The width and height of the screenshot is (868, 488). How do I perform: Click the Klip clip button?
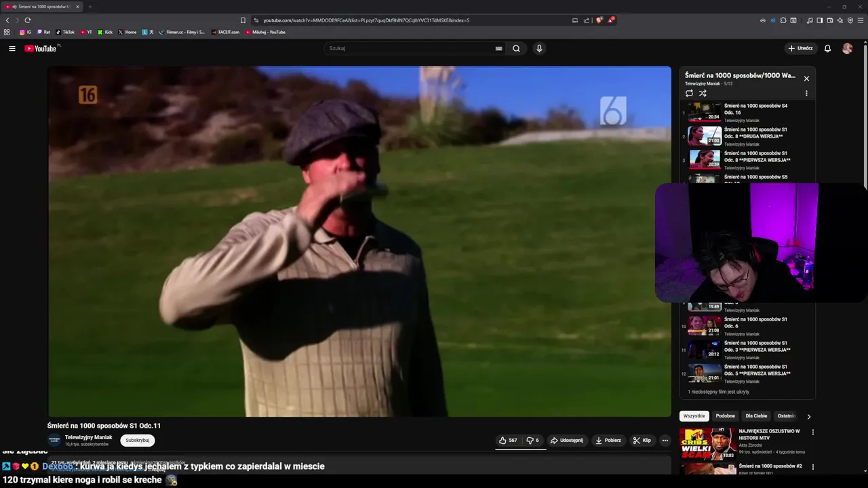coord(642,440)
